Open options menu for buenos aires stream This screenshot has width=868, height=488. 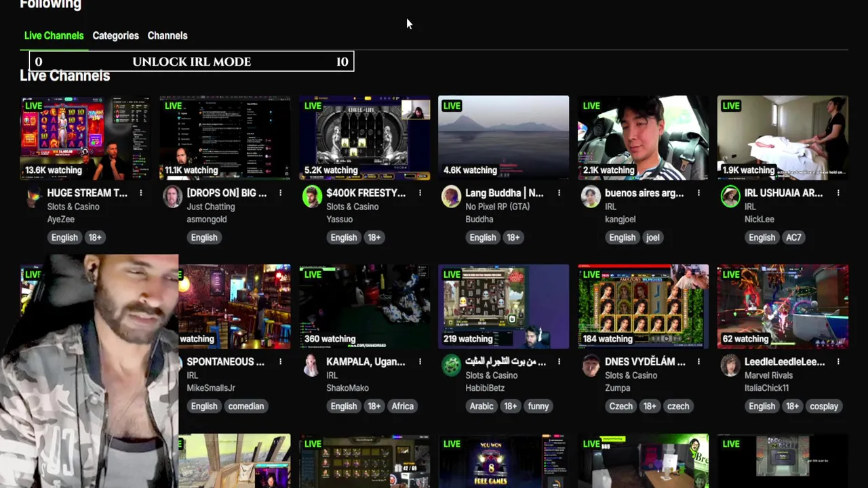[698, 193]
